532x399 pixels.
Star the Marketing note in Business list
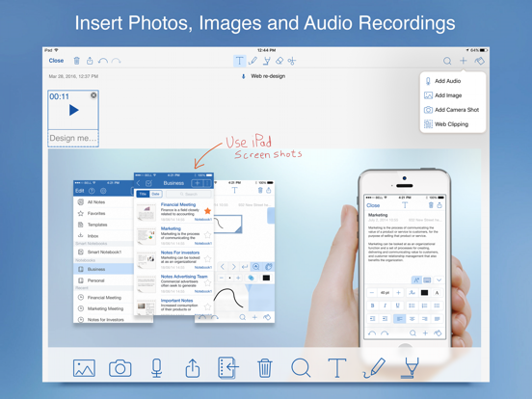click(207, 235)
